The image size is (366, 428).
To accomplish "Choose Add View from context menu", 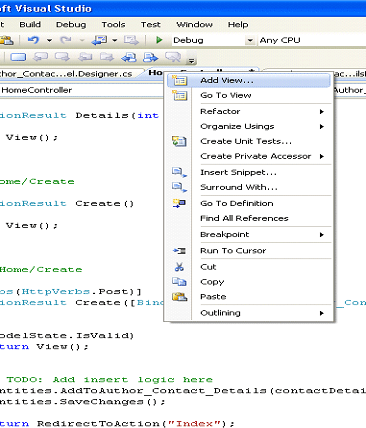I will pos(249,80).
